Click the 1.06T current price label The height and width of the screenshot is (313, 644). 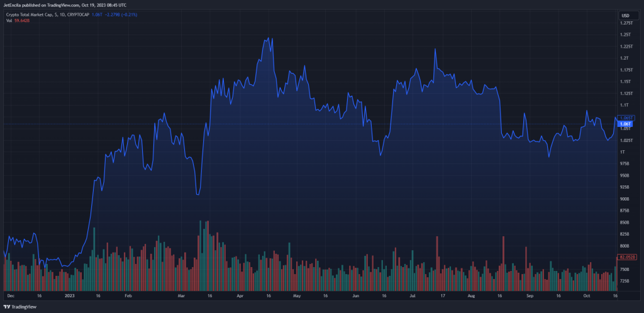625,124
